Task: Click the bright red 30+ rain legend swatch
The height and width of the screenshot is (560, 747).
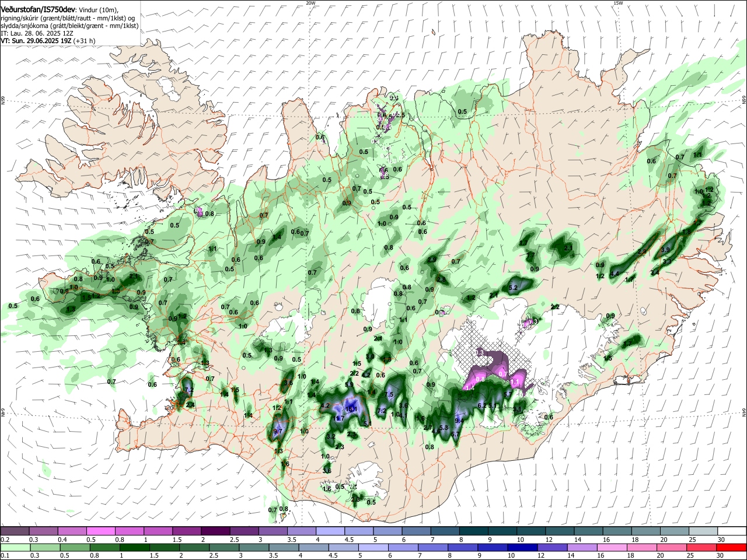Action: pyautogui.click(x=730, y=547)
